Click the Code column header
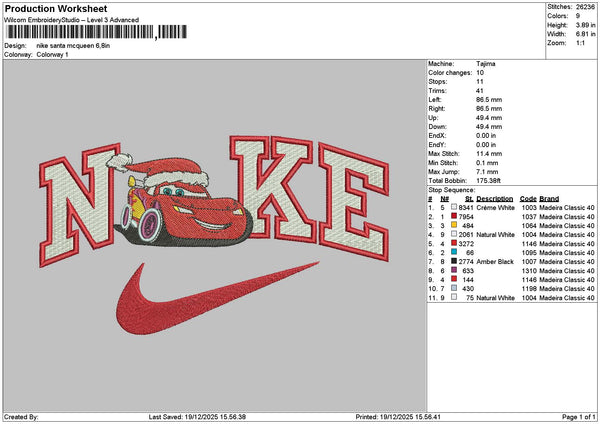The image size is (600, 424). [528, 199]
